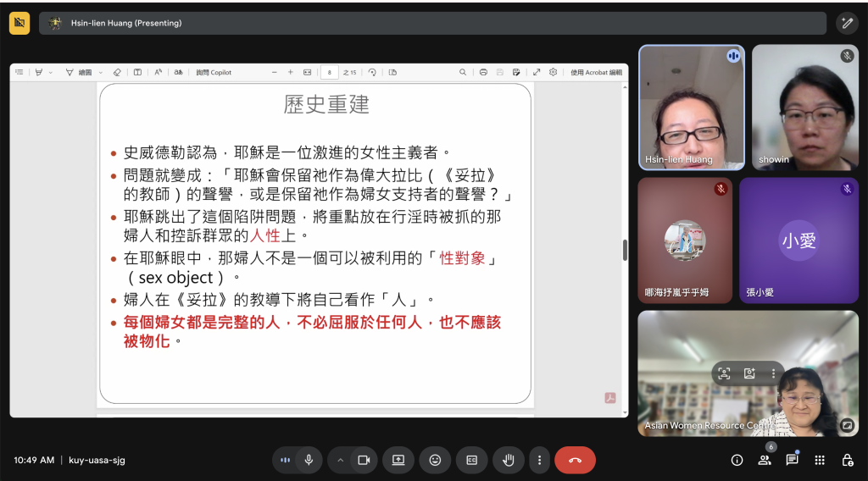The width and height of the screenshot is (868, 481).
Task: Click the PDF page number field
Action: 330,73
